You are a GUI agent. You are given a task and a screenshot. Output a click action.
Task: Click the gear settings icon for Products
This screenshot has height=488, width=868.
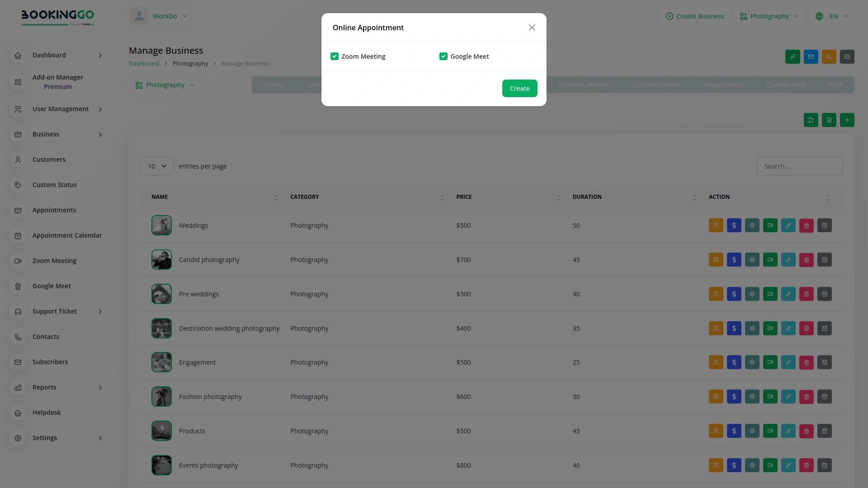pos(752,431)
